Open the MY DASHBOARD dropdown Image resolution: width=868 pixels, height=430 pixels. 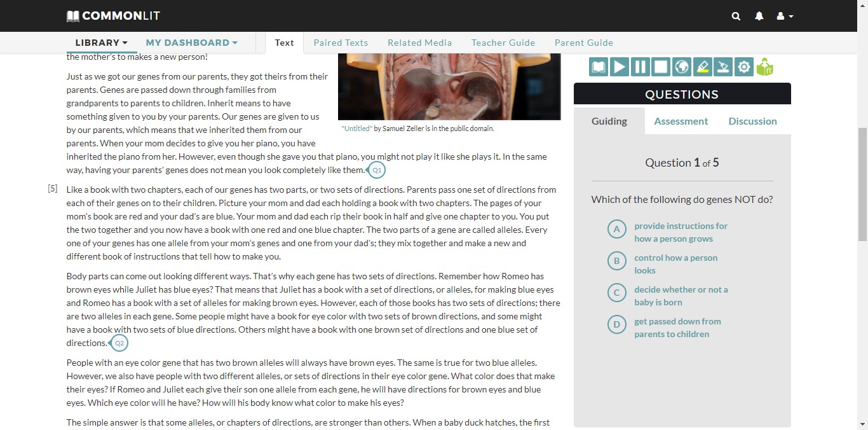click(x=191, y=42)
